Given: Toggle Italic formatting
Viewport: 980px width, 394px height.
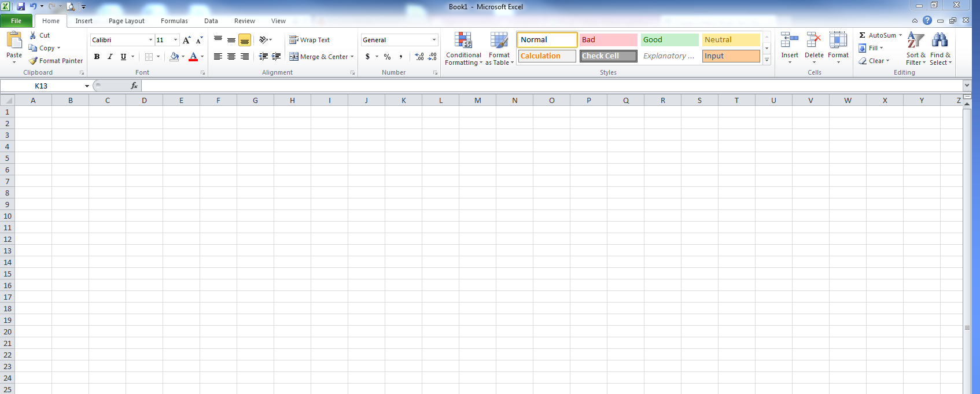Looking at the screenshot, I should click(110, 57).
